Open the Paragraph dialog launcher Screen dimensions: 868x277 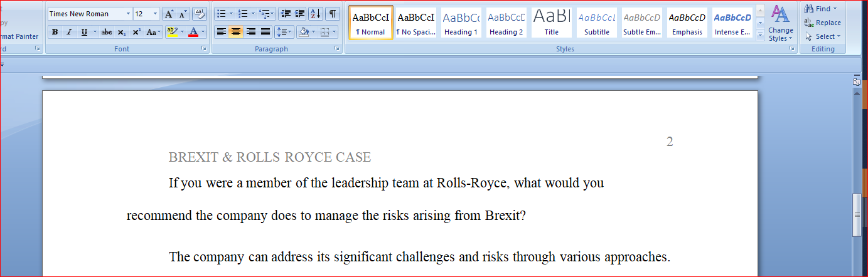(x=336, y=48)
